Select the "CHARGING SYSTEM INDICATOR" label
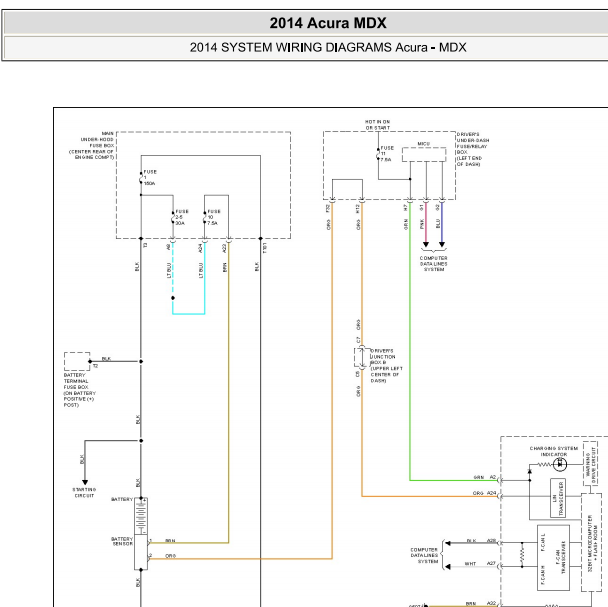This screenshot has height=607, width=608. tap(554, 451)
